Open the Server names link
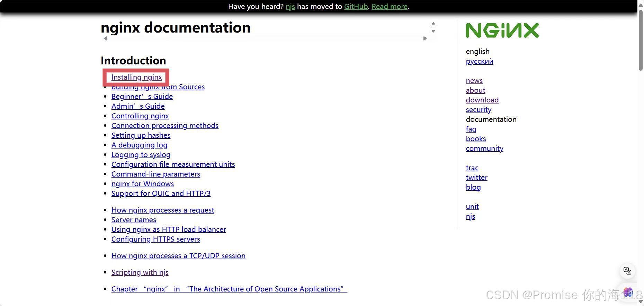Viewport: 644px width, 306px height. pos(134,220)
